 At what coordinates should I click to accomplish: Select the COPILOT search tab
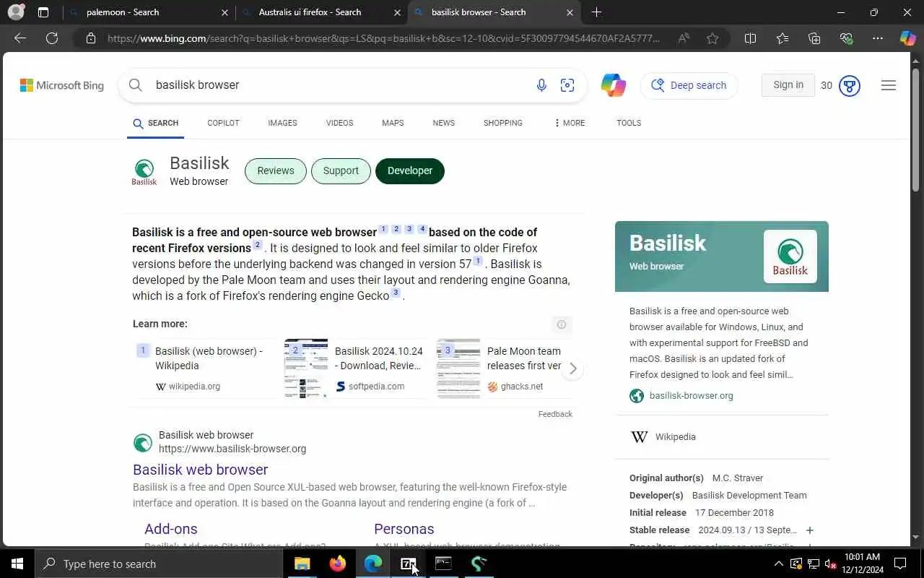pyautogui.click(x=223, y=123)
